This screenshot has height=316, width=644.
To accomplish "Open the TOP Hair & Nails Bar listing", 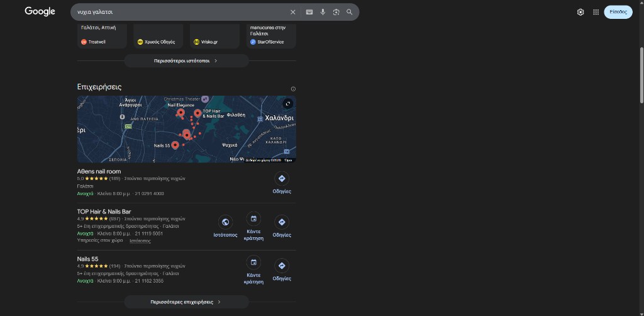I will click(x=104, y=212).
